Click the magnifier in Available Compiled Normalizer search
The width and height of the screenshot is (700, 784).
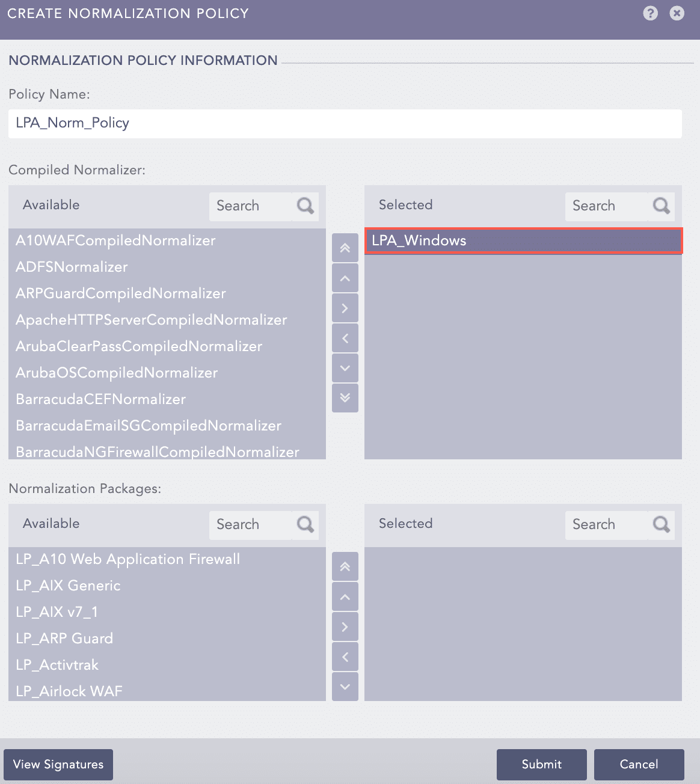(x=304, y=206)
